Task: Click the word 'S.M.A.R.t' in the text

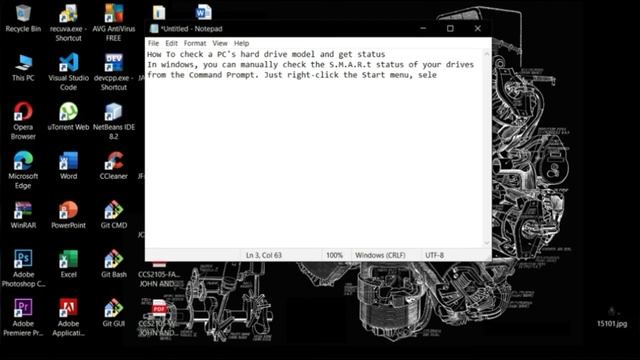Action: [x=350, y=64]
